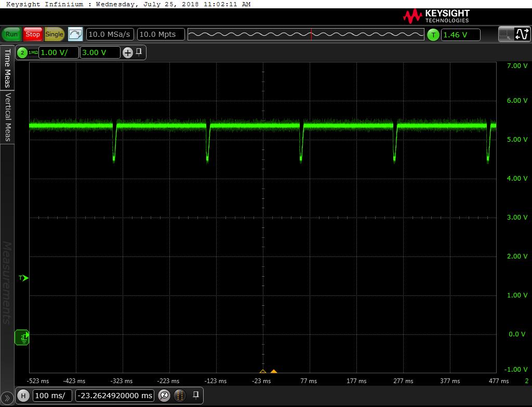Click the red Stop button
Screen dimensions: 532x407
tap(33, 34)
